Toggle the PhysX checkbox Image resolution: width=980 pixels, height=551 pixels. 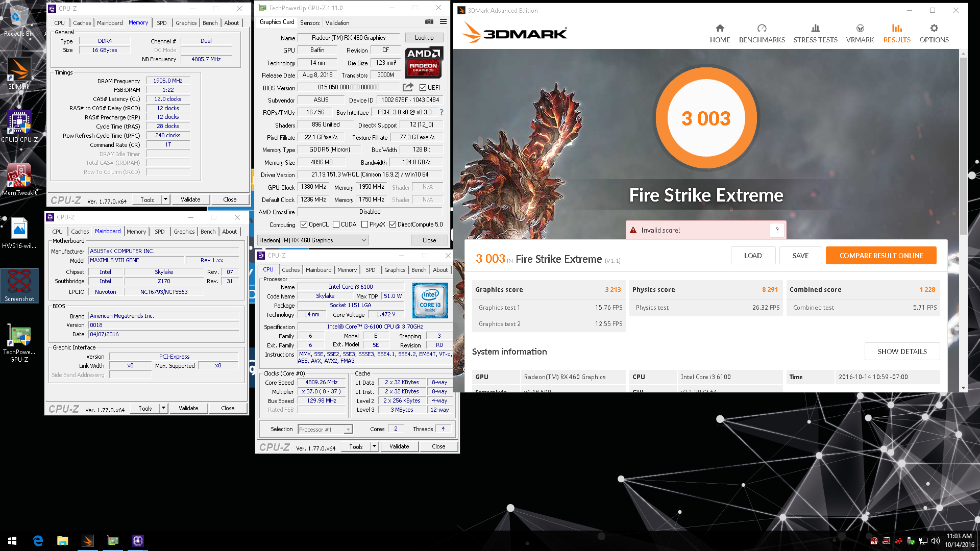[364, 224]
